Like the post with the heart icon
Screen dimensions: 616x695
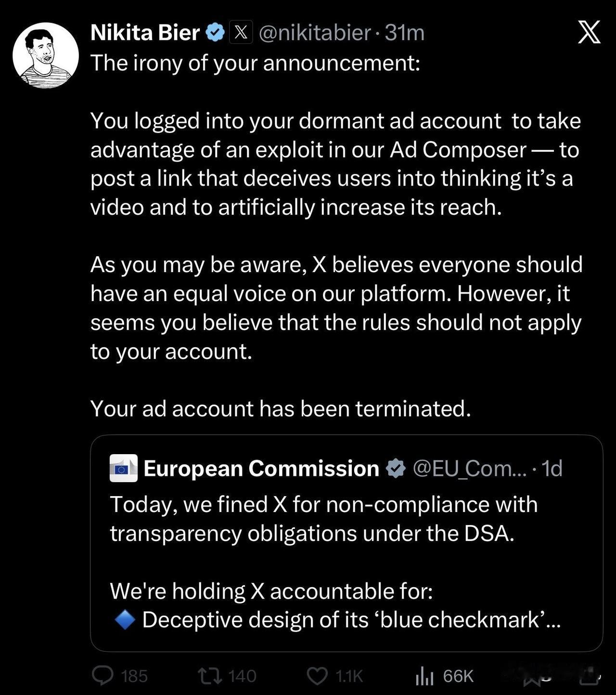317,675
